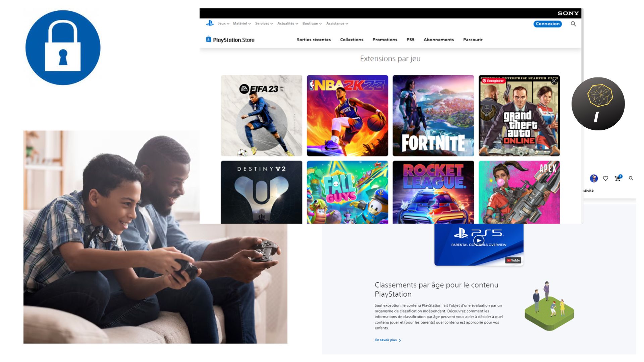Viewport: 644px width, 362px height.
Task: Open the PS5 store tab
Action: (410, 40)
